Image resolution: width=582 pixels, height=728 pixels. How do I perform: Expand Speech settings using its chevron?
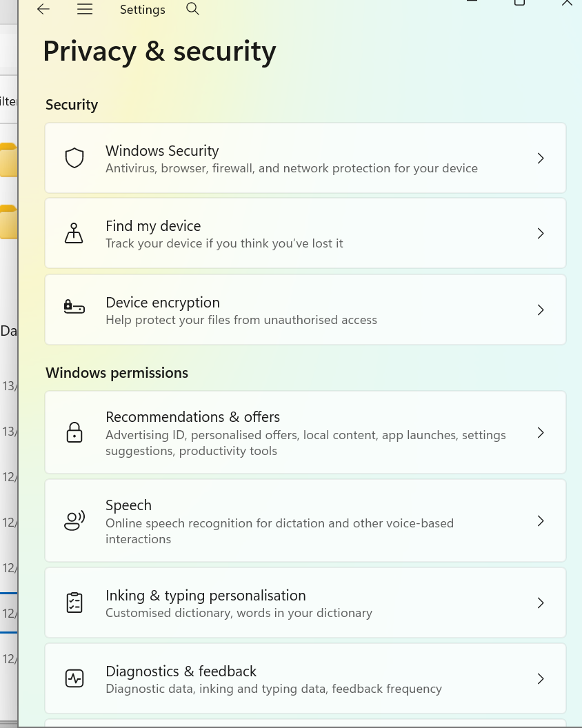click(541, 521)
